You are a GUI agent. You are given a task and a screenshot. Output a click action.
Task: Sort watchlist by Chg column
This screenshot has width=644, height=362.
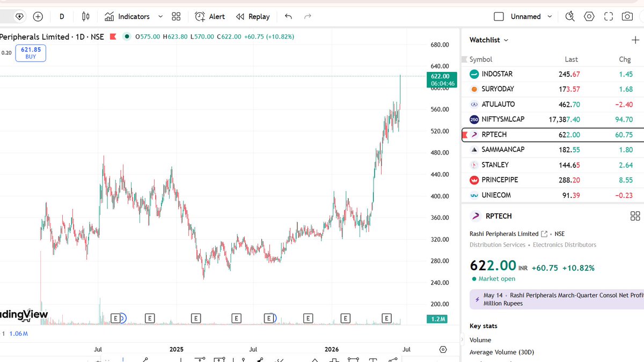tap(625, 60)
